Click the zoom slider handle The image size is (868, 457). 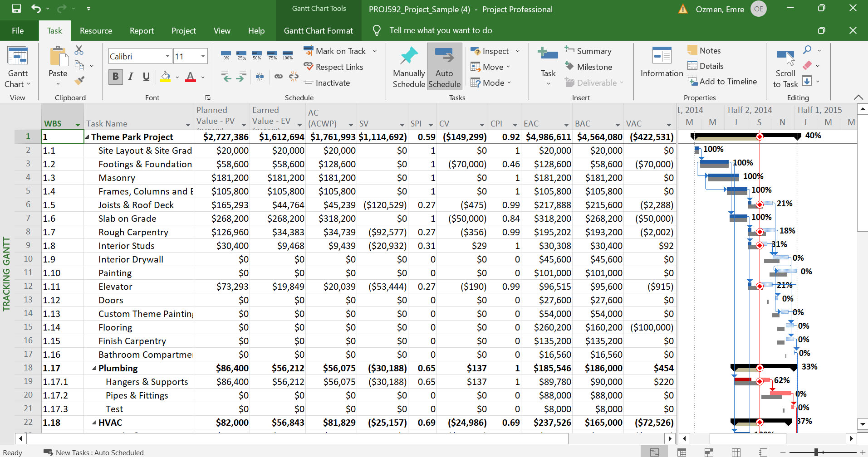(816, 452)
